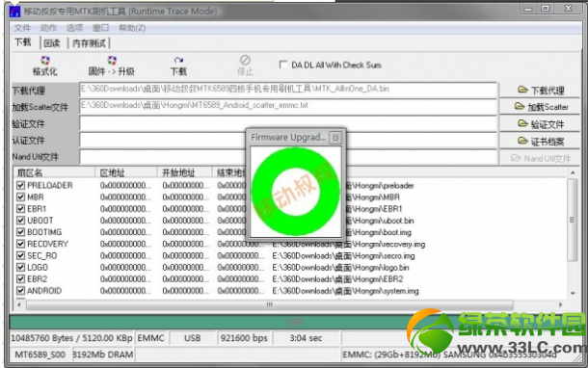Click the green 100% progress bar
Image resolution: width=588 pixels, height=368 pixels.
295,322
